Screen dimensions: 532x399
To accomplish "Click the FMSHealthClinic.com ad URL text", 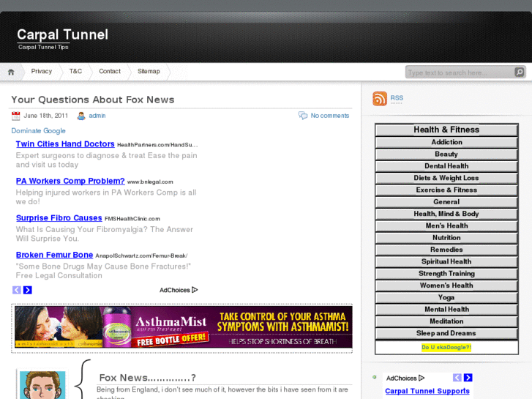I will pyautogui.click(x=132, y=219).
